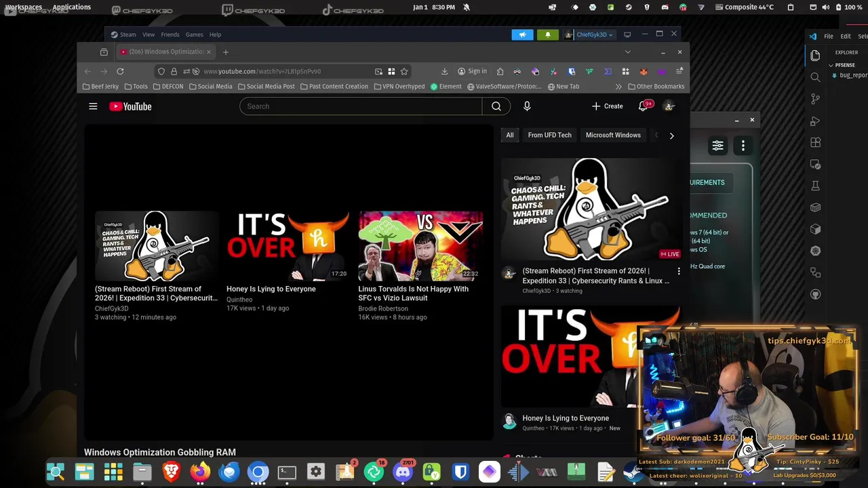Click Sign in button in browser toolbar
Image resolution: width=868 pixels, height=488 pixels.
point(472,71)
